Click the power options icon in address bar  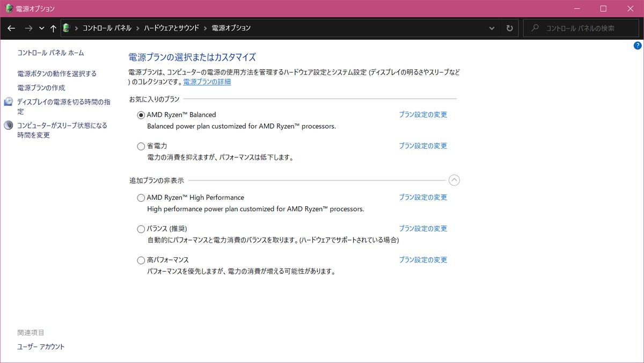click(67, 28)
